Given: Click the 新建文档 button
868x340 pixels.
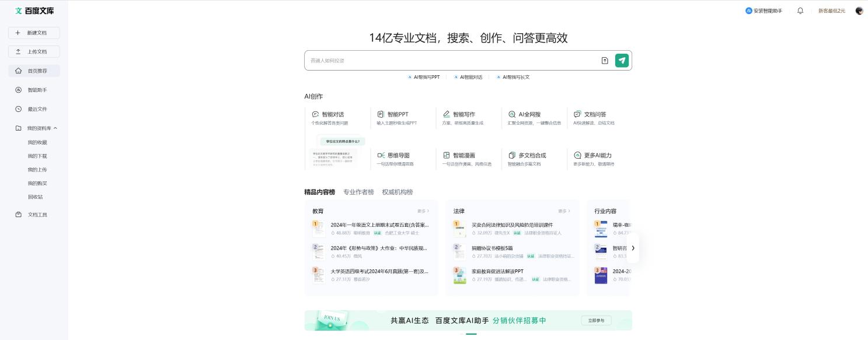Looking at the screenshot, I should pos(34,33).
